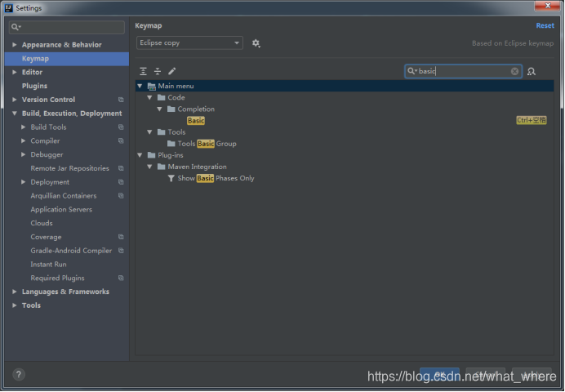
Task: Click the project-level icon beside Arquillian Containers
Action: 121,196
